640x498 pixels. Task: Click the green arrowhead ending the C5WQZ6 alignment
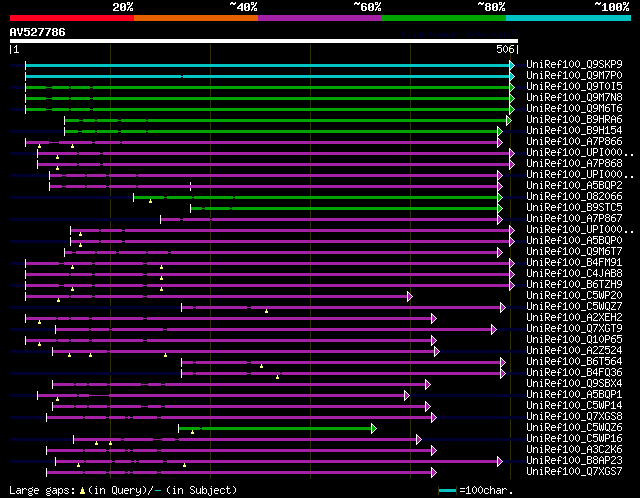(374, 428)
